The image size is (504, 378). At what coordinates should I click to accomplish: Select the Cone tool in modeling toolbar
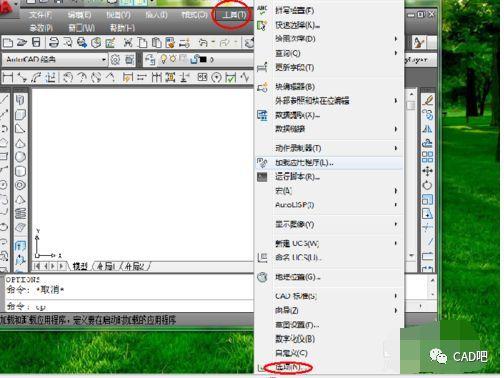(20, 143)
